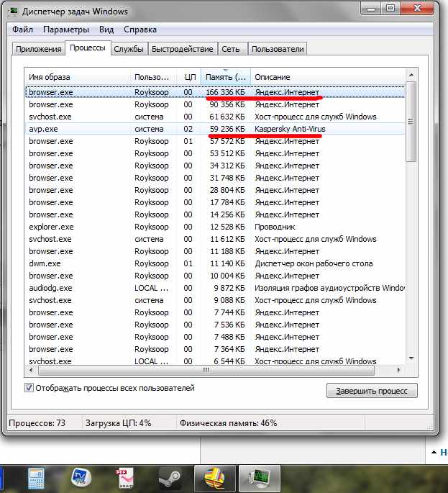
Task: Switch to the Пользователи tab
Action: pos(278,49)
